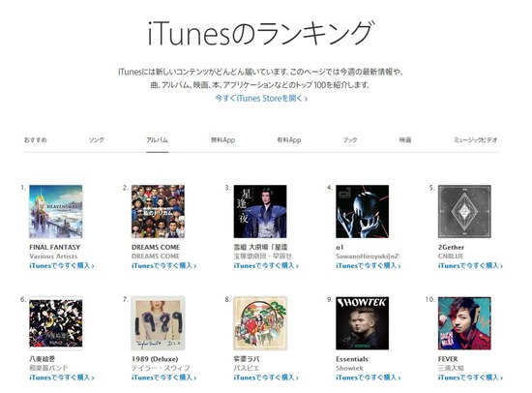
Task: Open the FINAL FANTASY Heavensward album cover
Action: [56, 211]
